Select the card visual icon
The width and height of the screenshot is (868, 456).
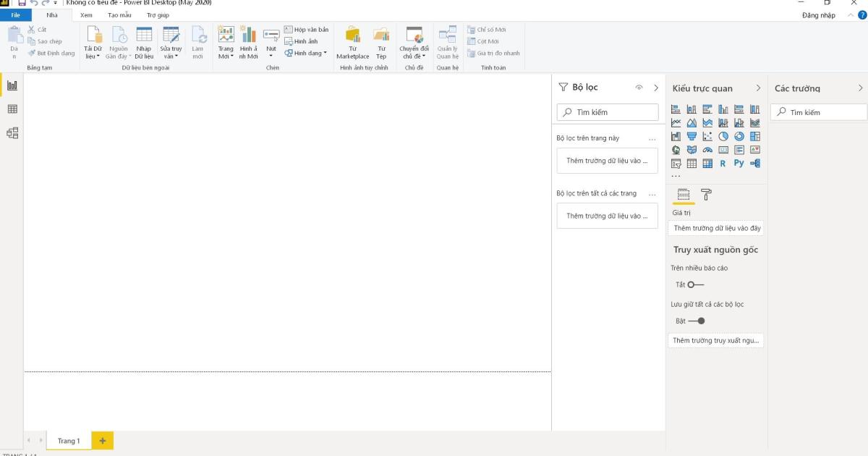tap(723, 150)
